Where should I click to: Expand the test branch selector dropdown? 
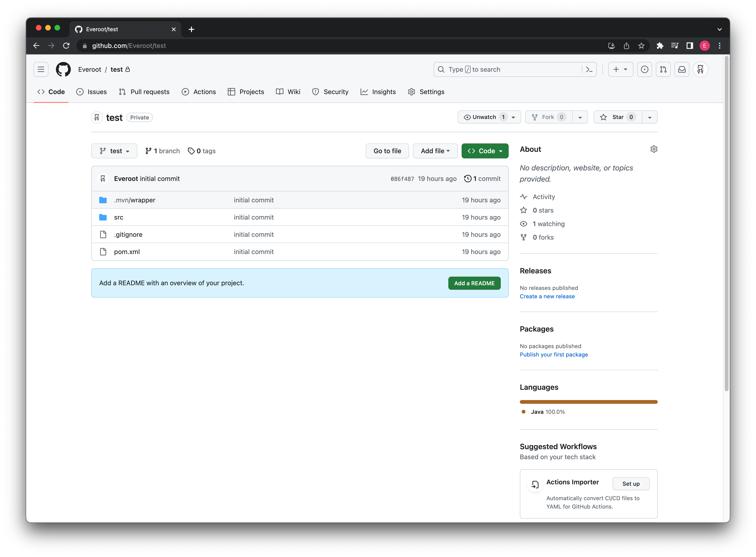point(114,151)
